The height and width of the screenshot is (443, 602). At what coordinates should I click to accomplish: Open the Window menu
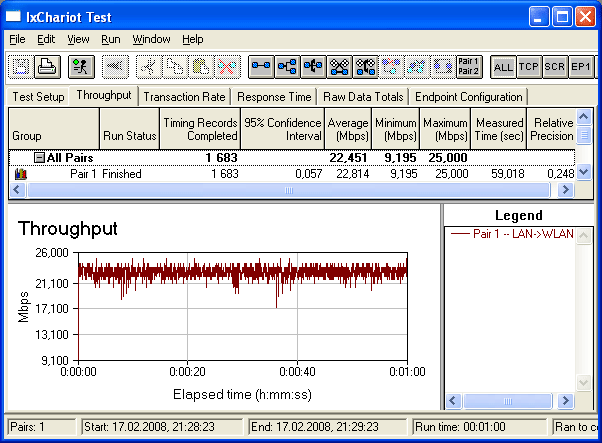[151, 39]
